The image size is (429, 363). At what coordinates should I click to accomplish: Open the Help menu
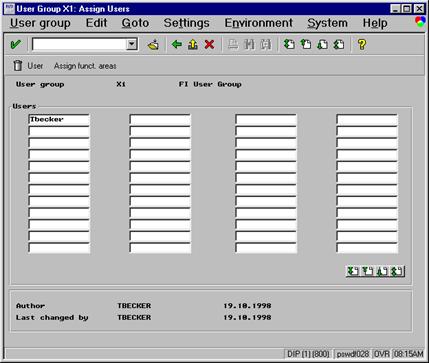[x=375, y=23]
